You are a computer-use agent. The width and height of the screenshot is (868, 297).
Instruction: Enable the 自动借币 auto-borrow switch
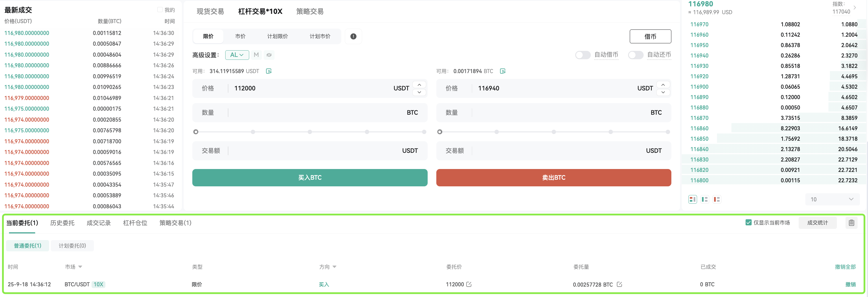(583, 55)
